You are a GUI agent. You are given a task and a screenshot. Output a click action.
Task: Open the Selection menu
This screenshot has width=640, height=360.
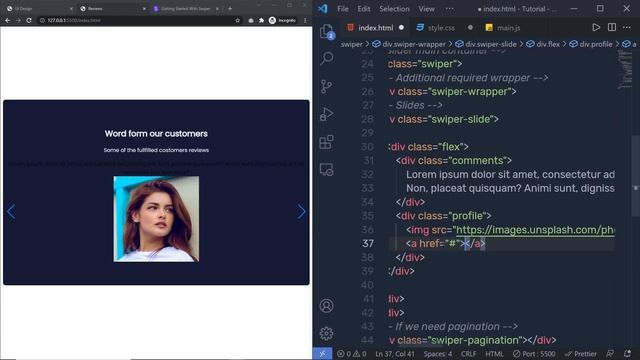(x=394, y=9)
